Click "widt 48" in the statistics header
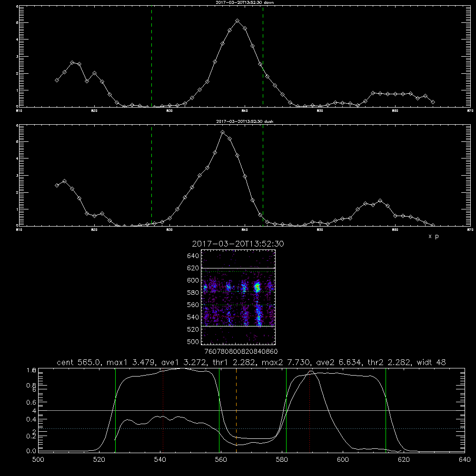476x476 pixels. click(x=431, y=362)
